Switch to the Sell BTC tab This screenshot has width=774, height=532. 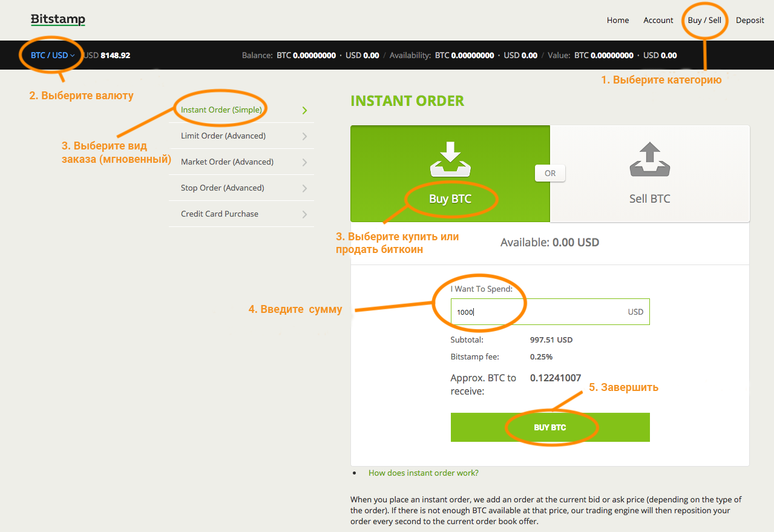pos(650,174)
